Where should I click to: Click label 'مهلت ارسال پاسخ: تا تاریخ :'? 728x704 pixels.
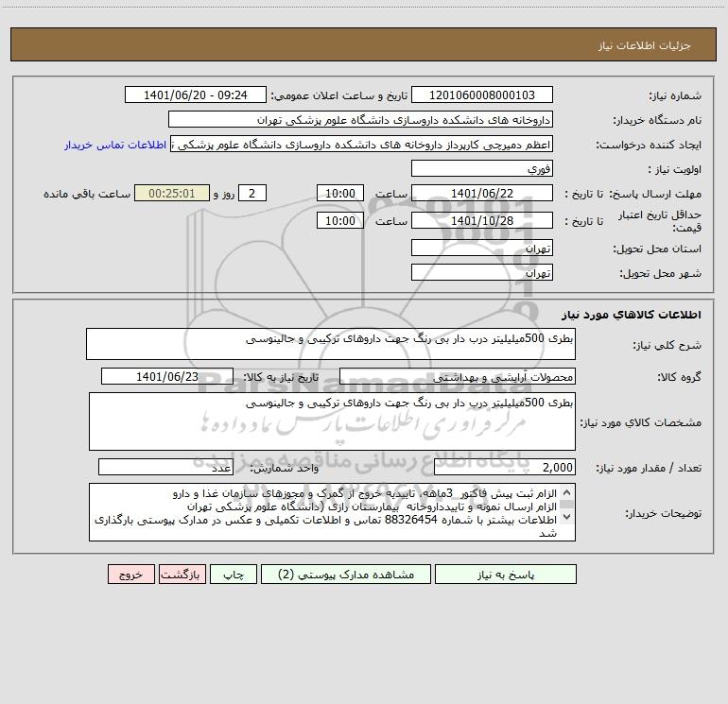[x=633, y=194]
